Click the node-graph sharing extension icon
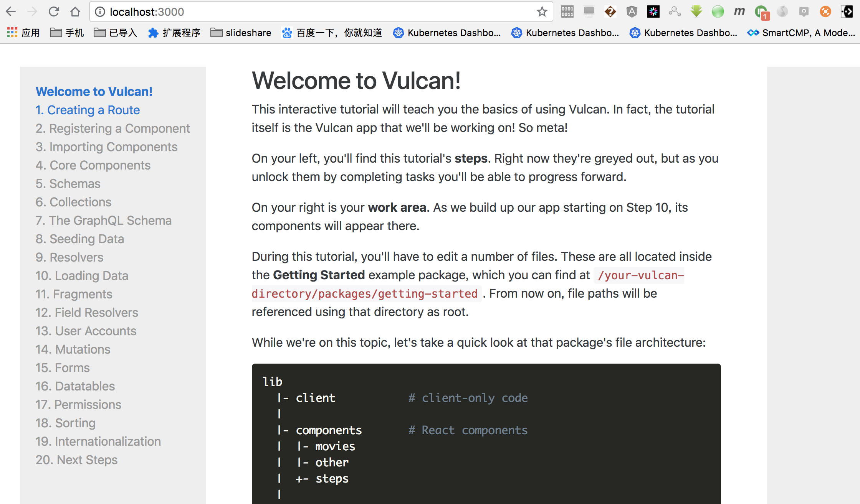This screenshot has width=860, height=504. (x=675, y=12)
